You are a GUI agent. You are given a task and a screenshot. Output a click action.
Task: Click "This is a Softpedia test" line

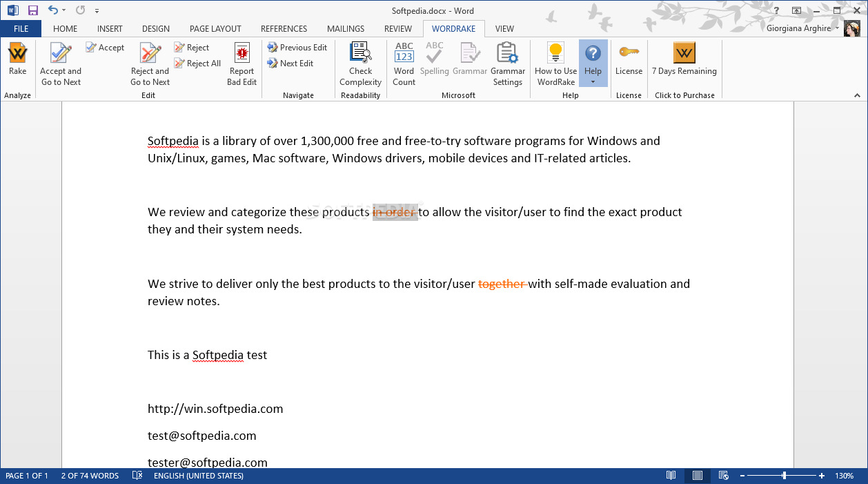pyautogui.click(x=207, y=355)
